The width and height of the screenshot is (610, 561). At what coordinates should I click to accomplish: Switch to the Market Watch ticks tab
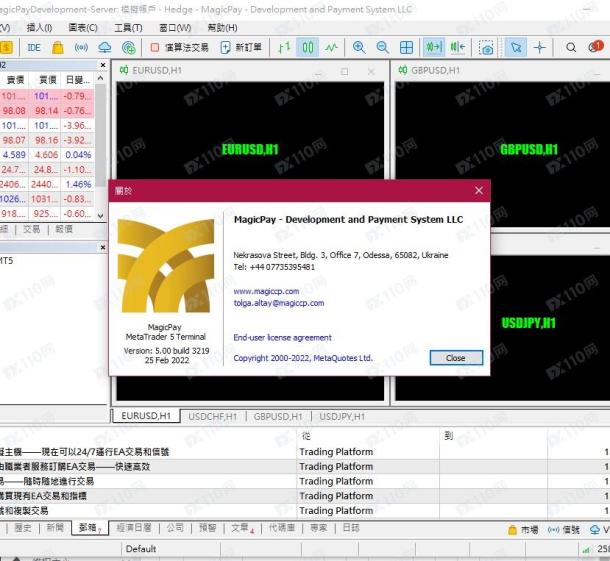(64, 229)
